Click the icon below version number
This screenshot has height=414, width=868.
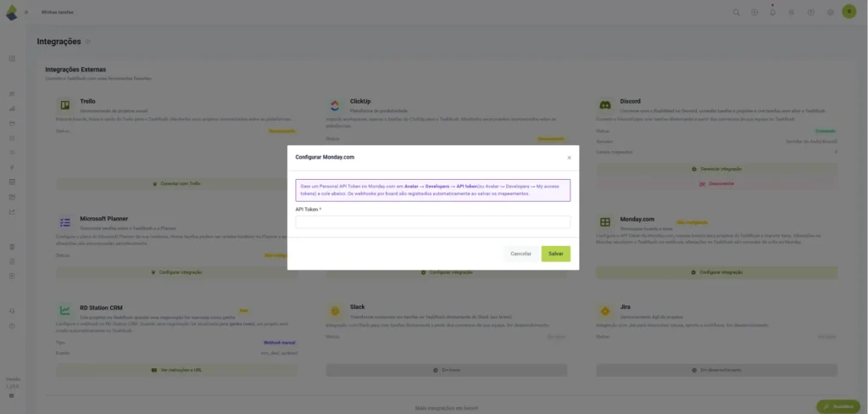tap(12, 396)
